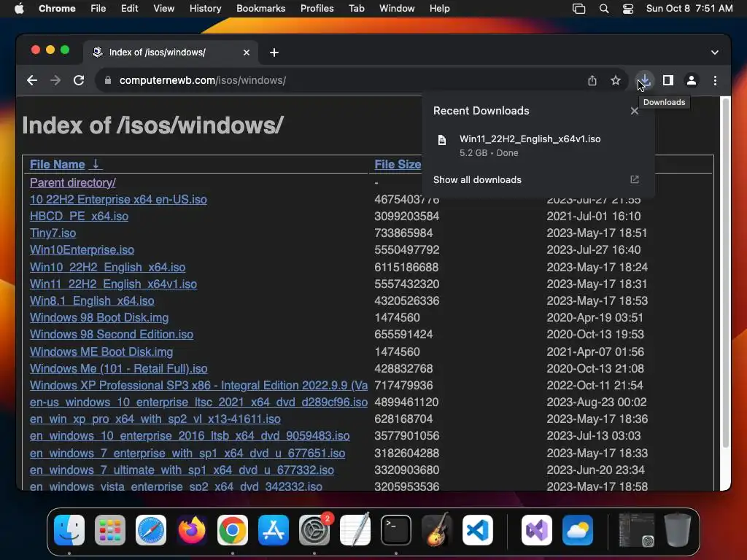Open the File menu in menu bar
747x560 pixels.
(98, 9)
